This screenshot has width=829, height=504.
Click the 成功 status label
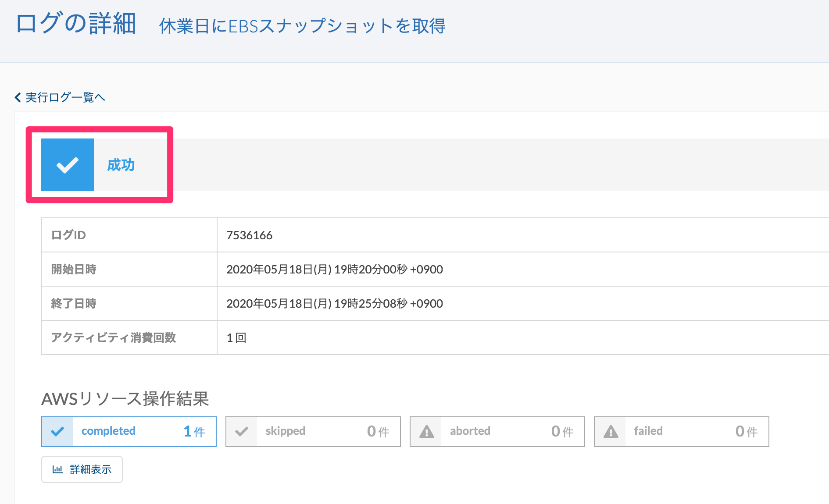click(x=121, y=165)
